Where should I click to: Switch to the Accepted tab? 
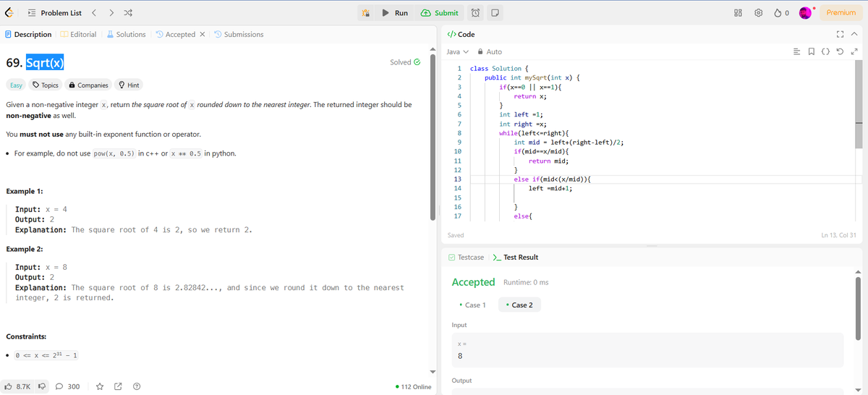coord(175,34)
